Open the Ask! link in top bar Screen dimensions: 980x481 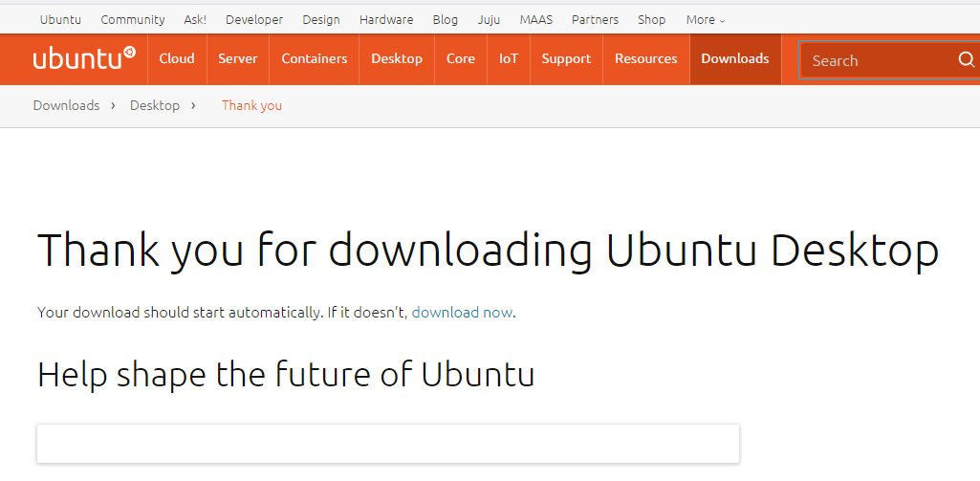195,19
